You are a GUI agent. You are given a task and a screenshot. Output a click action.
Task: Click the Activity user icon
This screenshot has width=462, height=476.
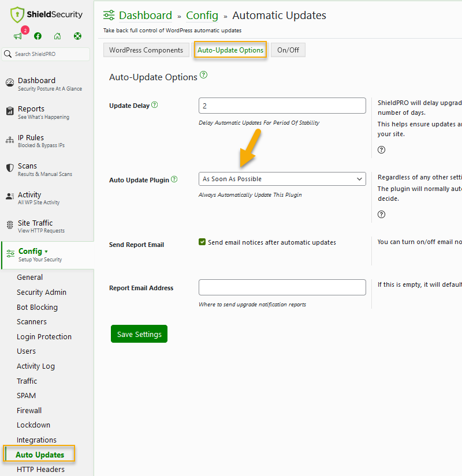click(x=10, y=196)
